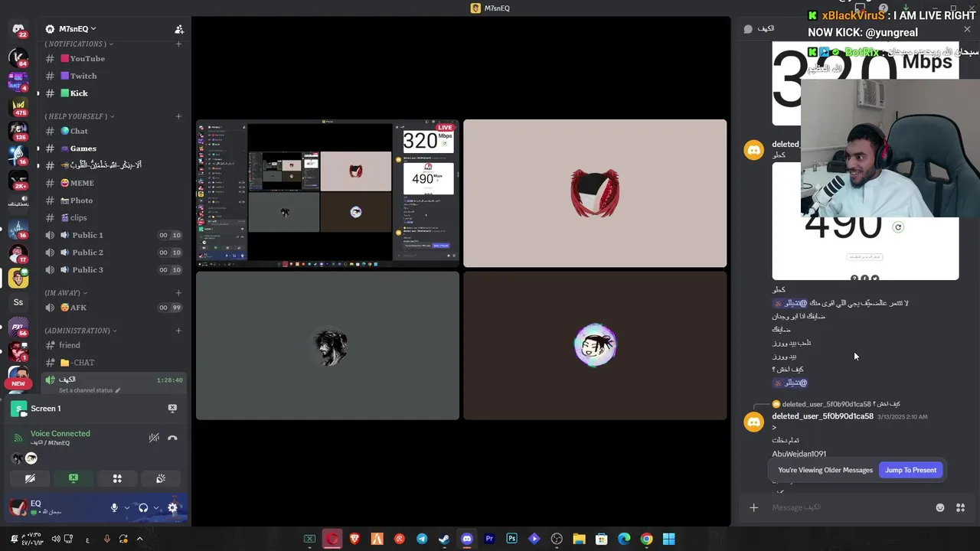Open the activities launcher button
The width and height of the screenshot is (980, 551).
pos(117,478)
